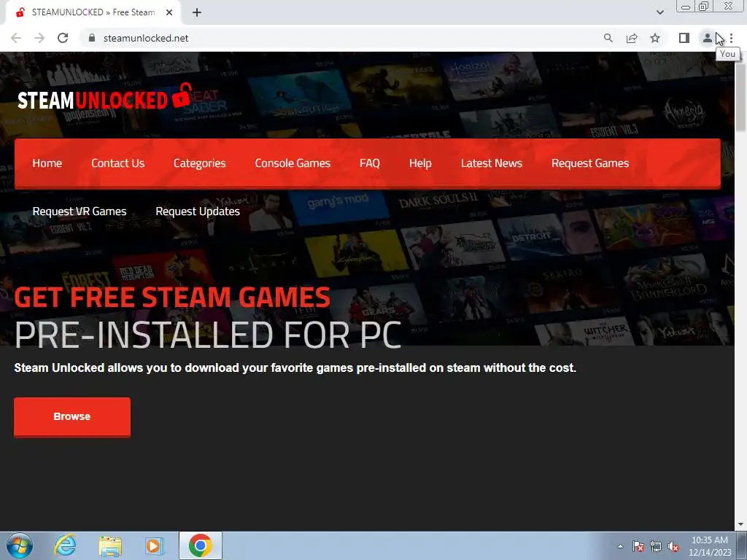Open the Console Games menu item

pyautogui.click(x=293, y=163)
